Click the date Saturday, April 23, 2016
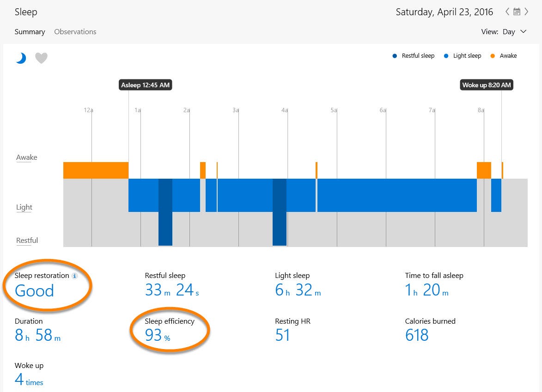The width and height of the screenshot is (542, 392). (444, 12)
